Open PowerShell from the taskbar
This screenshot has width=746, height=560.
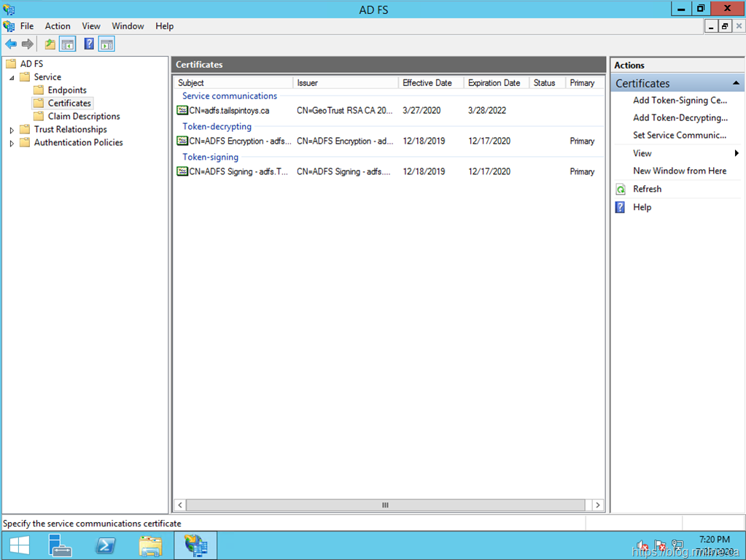[106, 545]
